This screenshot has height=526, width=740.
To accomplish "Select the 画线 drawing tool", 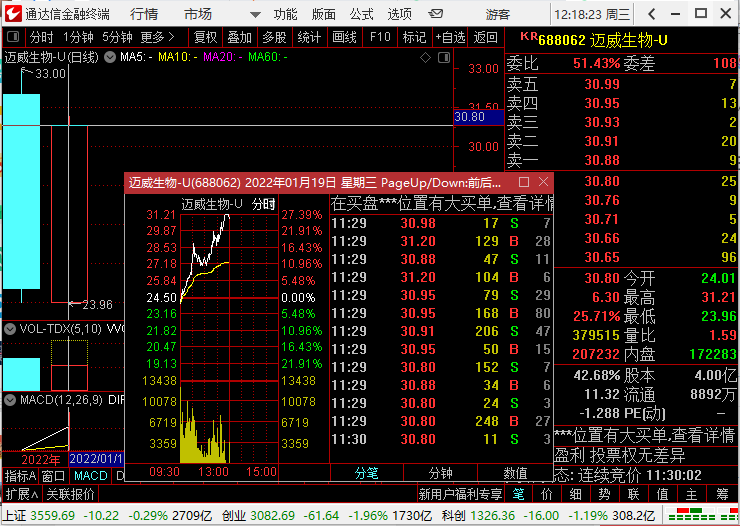I will 345,37.
